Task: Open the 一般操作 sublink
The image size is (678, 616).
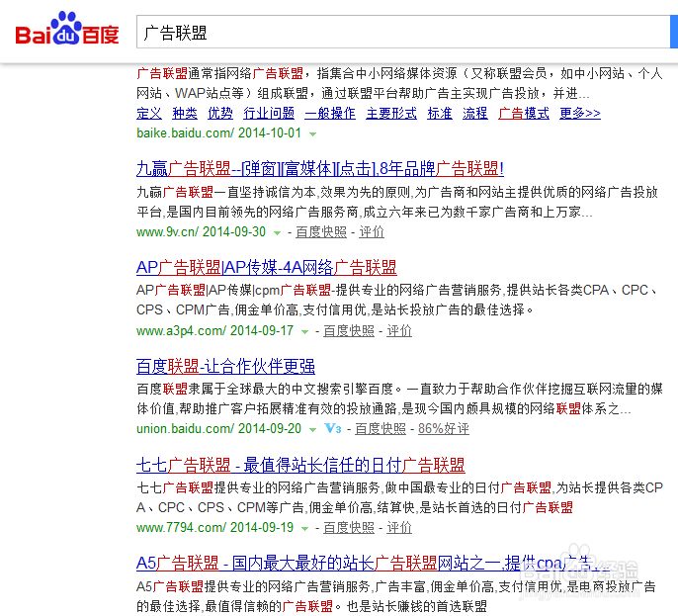Action: [x=330, y=114]
